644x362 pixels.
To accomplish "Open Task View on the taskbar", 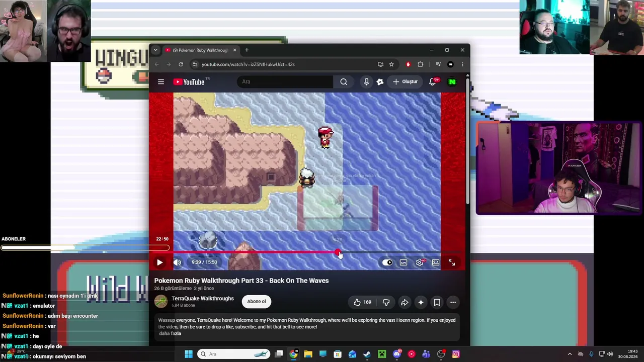I will pos(279,354).
